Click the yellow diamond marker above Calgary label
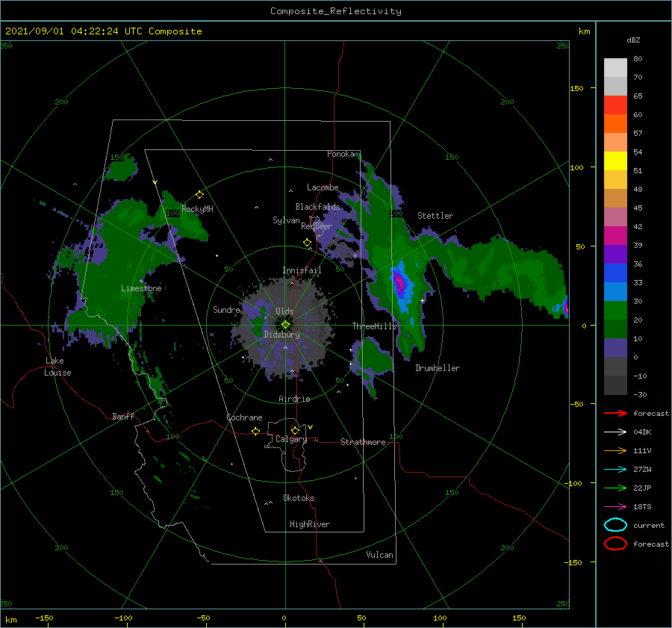Image resolution: width=672 pixels, height=628 pixels. point(295,430)
